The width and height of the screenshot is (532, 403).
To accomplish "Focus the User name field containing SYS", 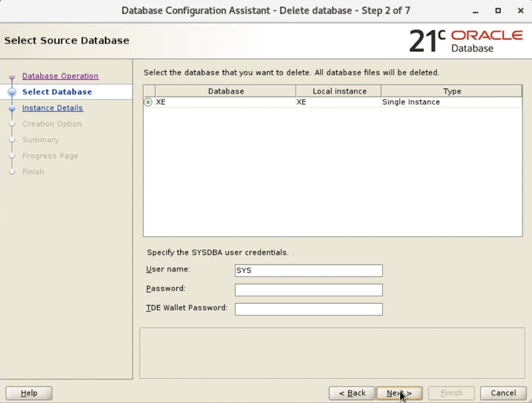I will point(309,270).
